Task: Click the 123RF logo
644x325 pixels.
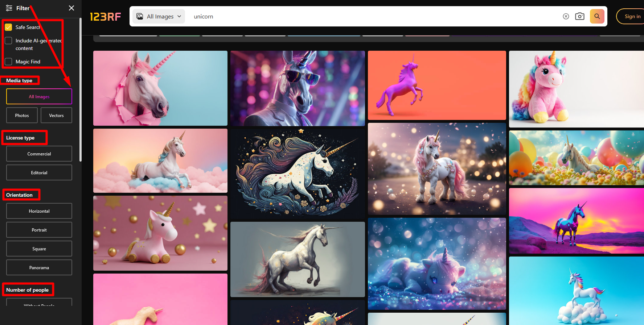Action: pyautogui.click(x=105, y=17)
